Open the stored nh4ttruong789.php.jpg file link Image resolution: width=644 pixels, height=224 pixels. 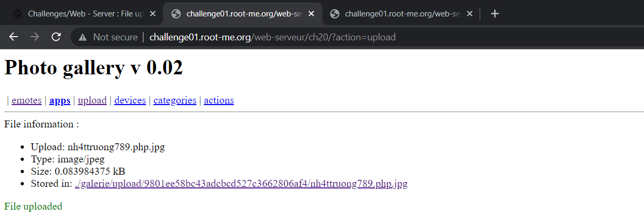[241, 184]
